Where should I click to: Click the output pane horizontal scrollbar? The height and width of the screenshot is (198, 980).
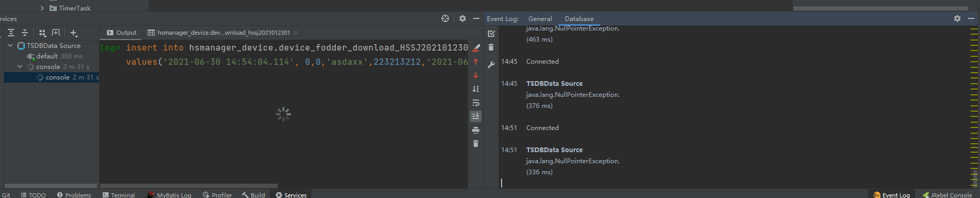point(189,186)
